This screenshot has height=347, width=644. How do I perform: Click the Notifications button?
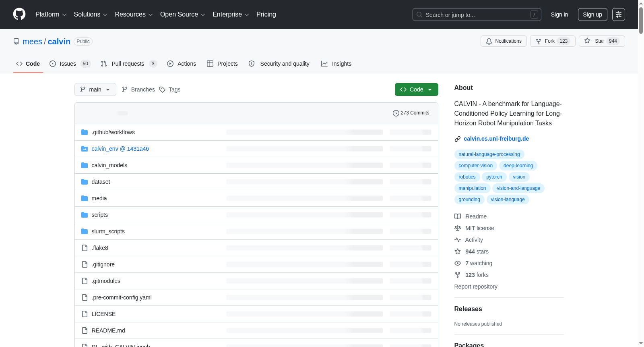pyautogui.click(x=504, y=41)
